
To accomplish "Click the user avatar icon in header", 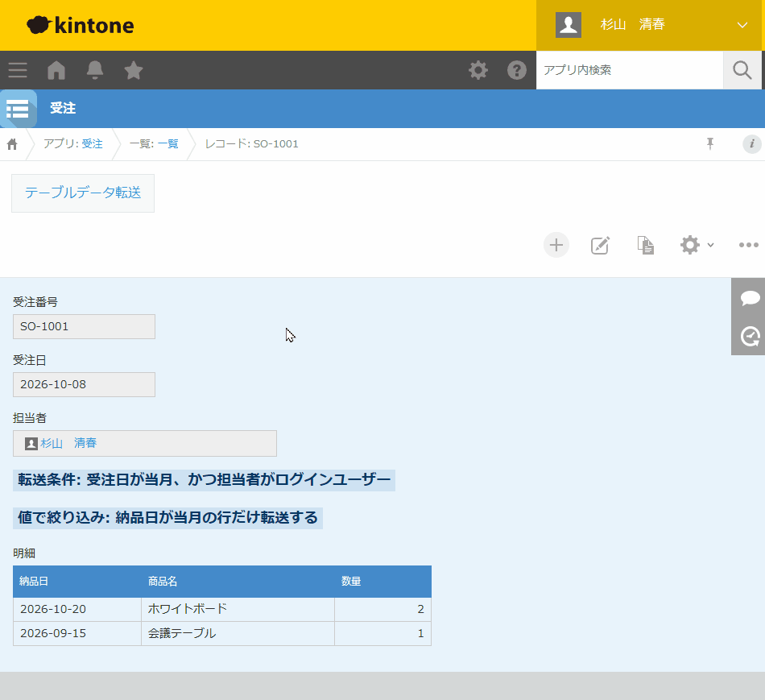I will click(x=569, y=25).
